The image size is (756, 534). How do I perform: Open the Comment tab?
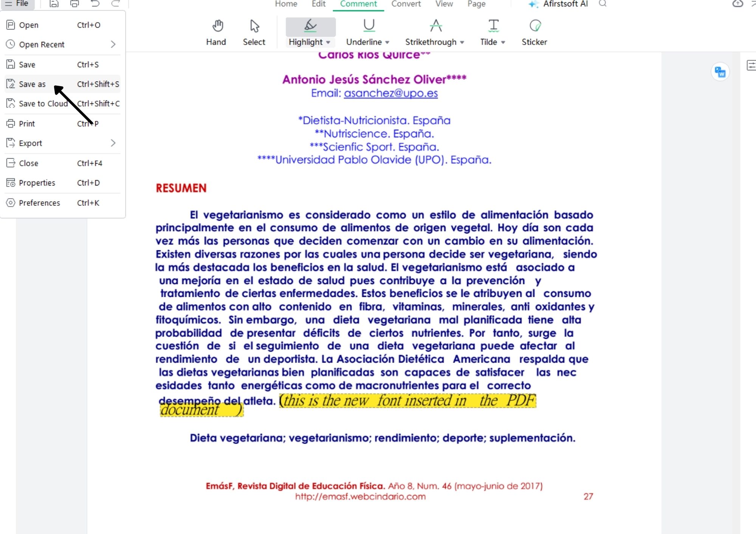(358, 5)
